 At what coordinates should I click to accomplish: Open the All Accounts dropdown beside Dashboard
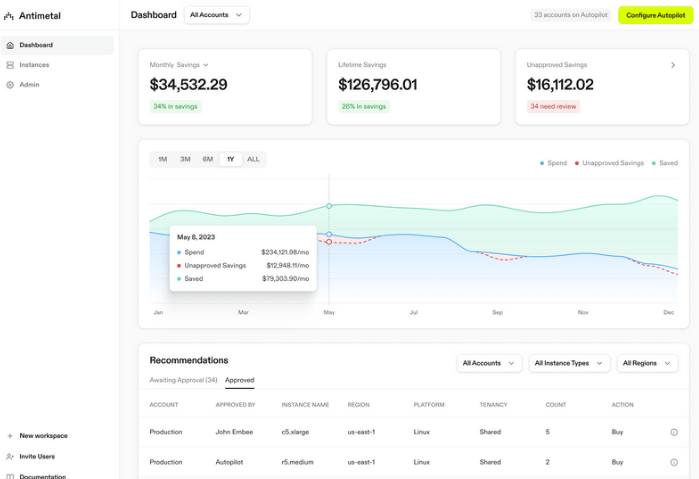coord(217,15)
